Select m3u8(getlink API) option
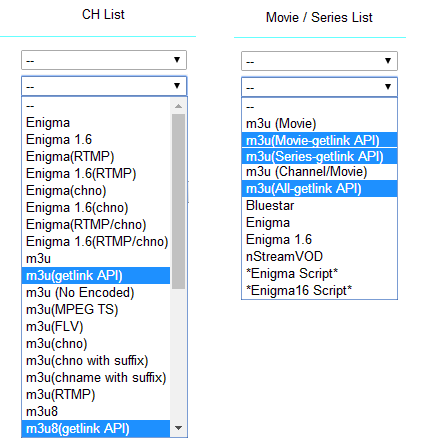 point(96,428)
